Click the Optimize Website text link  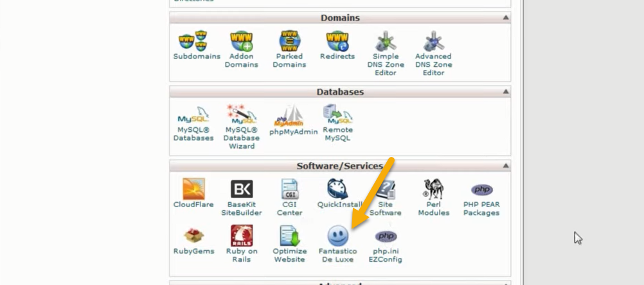point(290,255)
